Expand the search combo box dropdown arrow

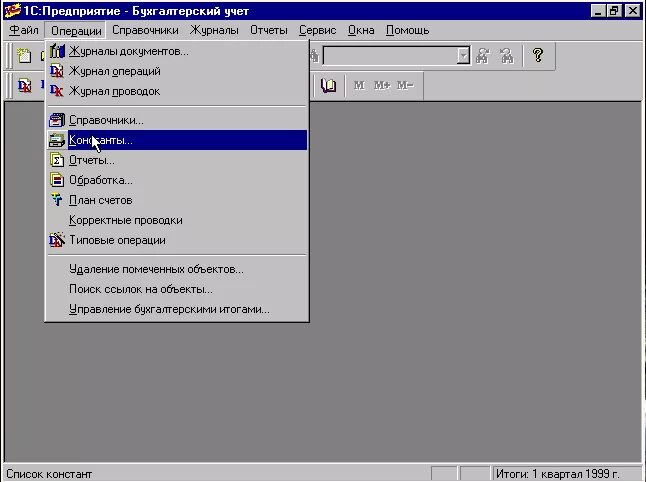pos(463,56)
